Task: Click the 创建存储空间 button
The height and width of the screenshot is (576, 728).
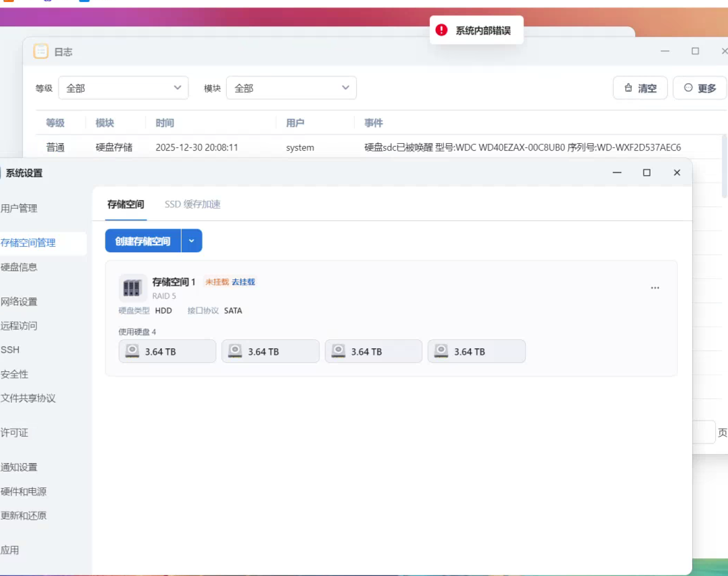Action: click(143, 241)
